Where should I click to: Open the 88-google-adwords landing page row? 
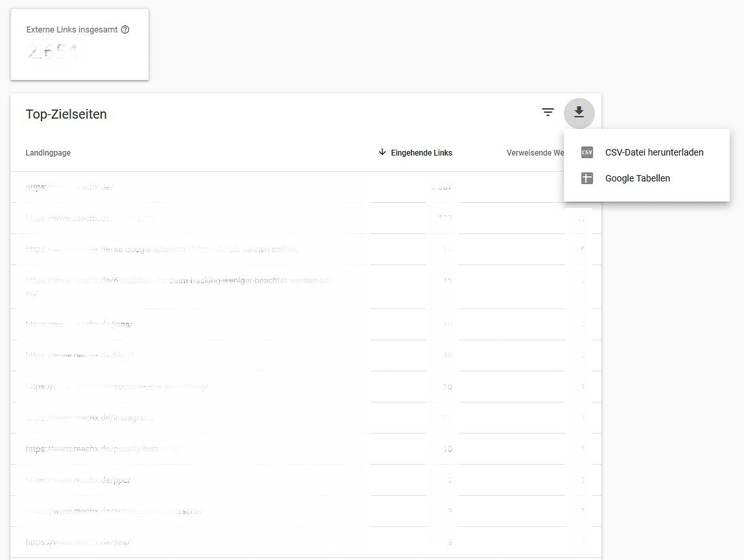point(162,250)
